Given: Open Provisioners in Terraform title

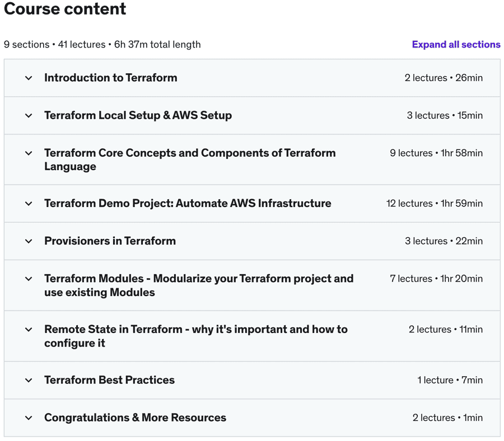Looking at the screenshot, I should point(110,241).
